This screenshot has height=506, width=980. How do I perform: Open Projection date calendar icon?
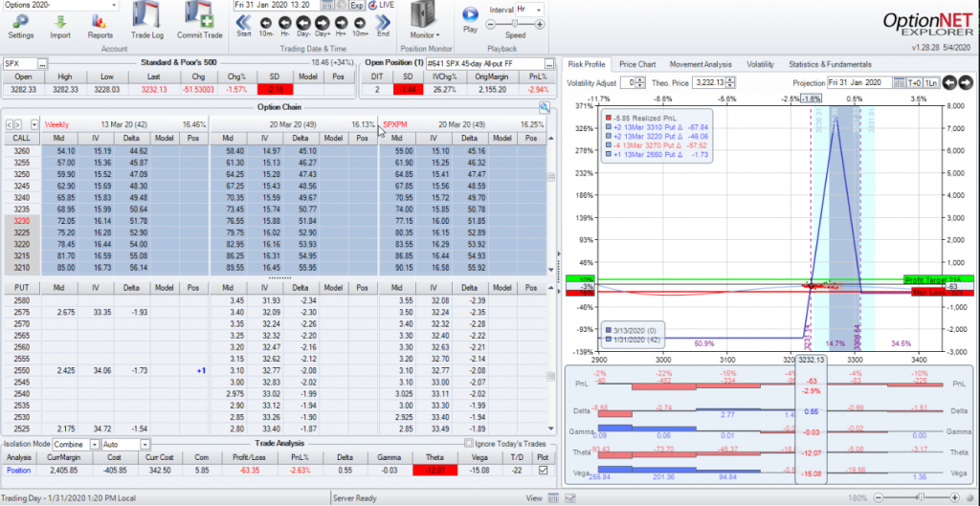coord(898,82)
